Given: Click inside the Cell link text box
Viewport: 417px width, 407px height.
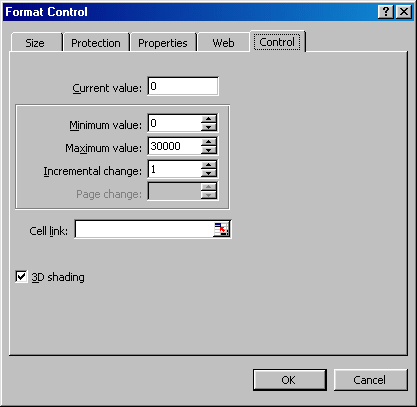Looking at the screenshot, I should 144,229.
